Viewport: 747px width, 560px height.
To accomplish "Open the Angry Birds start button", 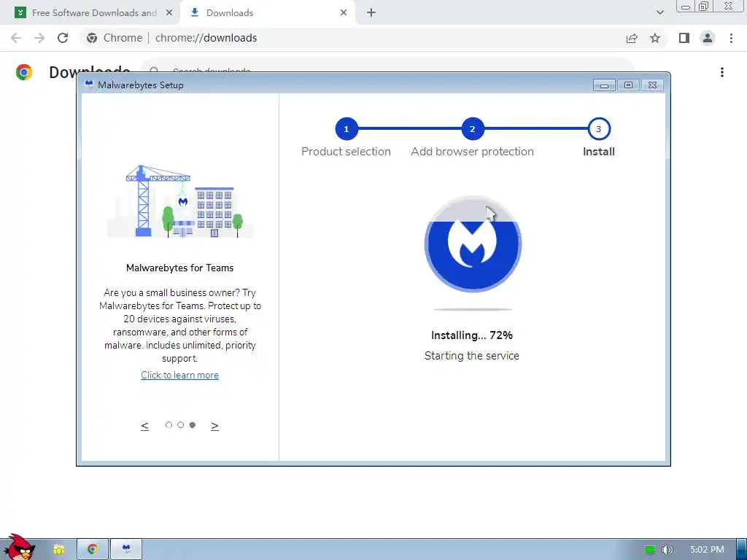I will [x=19, y=548].
